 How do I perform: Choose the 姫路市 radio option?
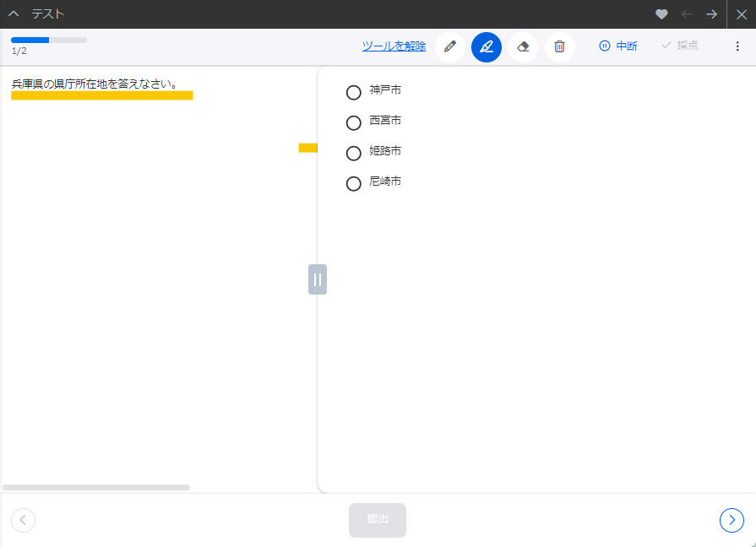353,154
